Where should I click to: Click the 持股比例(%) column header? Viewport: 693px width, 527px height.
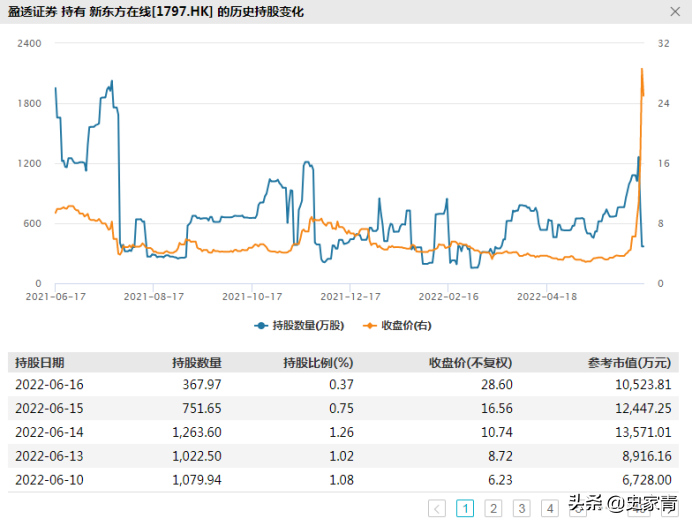[318, 363]
